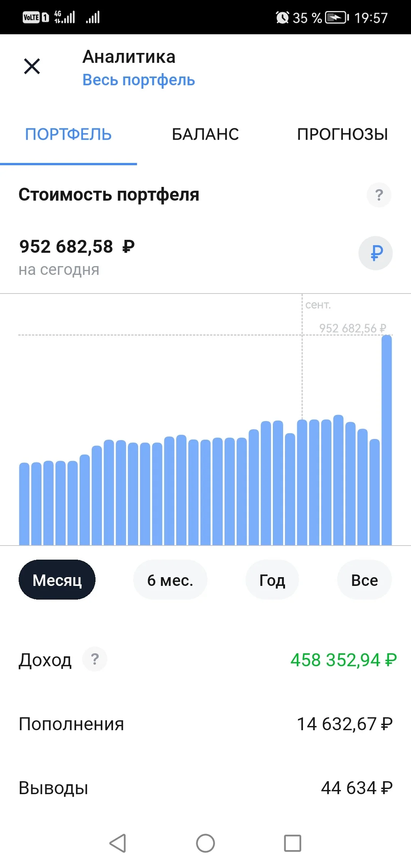
Task: Switch to the ПРОГНОЗЫ tab
Action: [342, 134]
